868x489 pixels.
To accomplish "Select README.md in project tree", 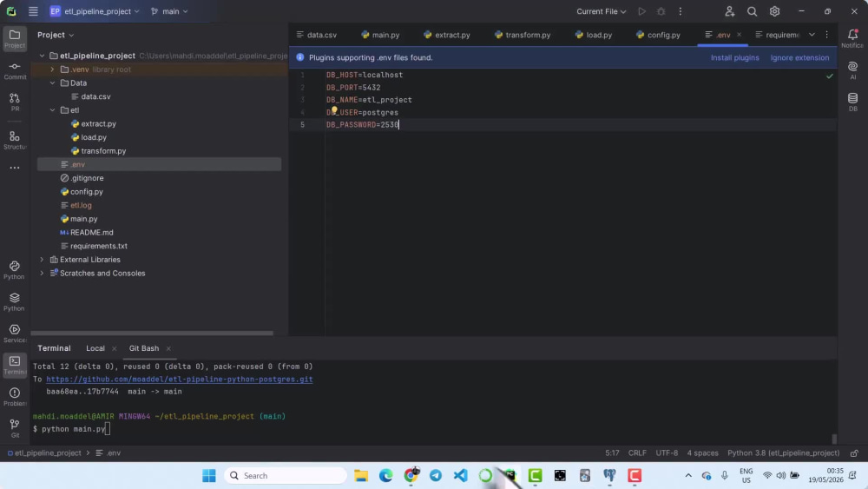I will point(91,233).
